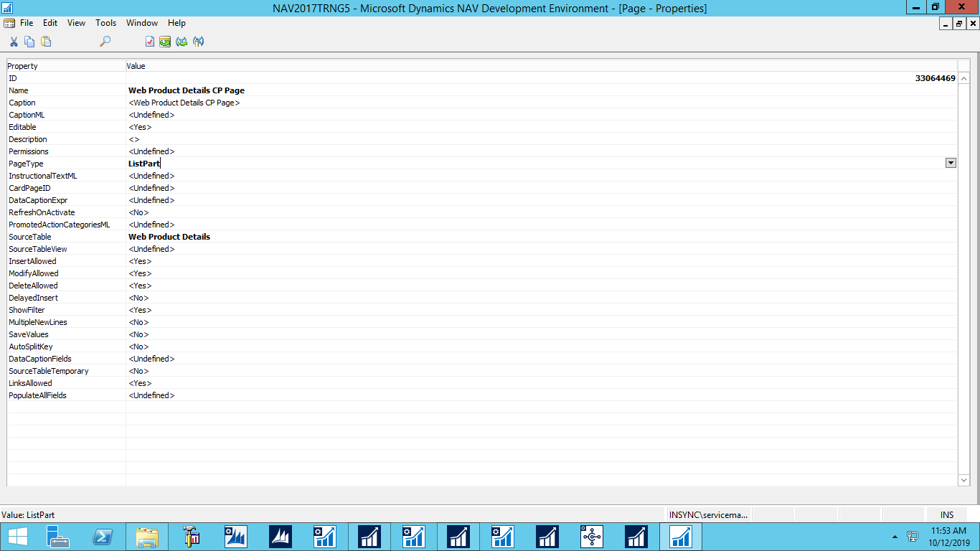Open the Window menu
980x551 pixels.
[142, 23]
